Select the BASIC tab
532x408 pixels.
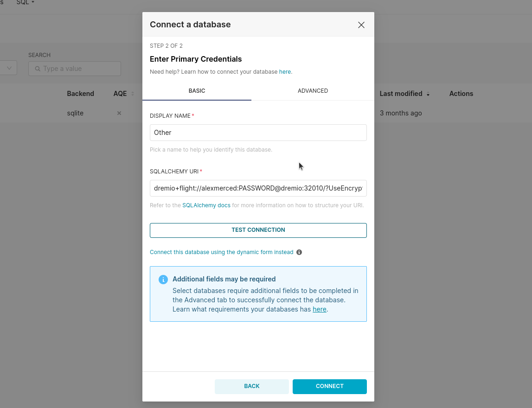[x=197, y=91]
